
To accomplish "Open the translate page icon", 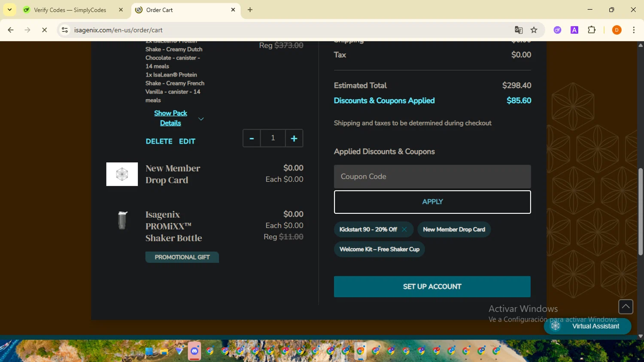I will pyautogui.click(x=519, y=30).
